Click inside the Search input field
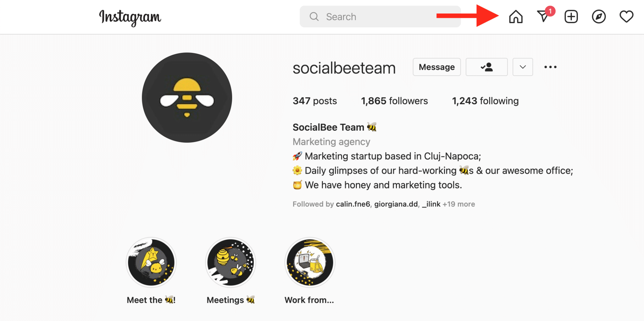 coord(362,17)
